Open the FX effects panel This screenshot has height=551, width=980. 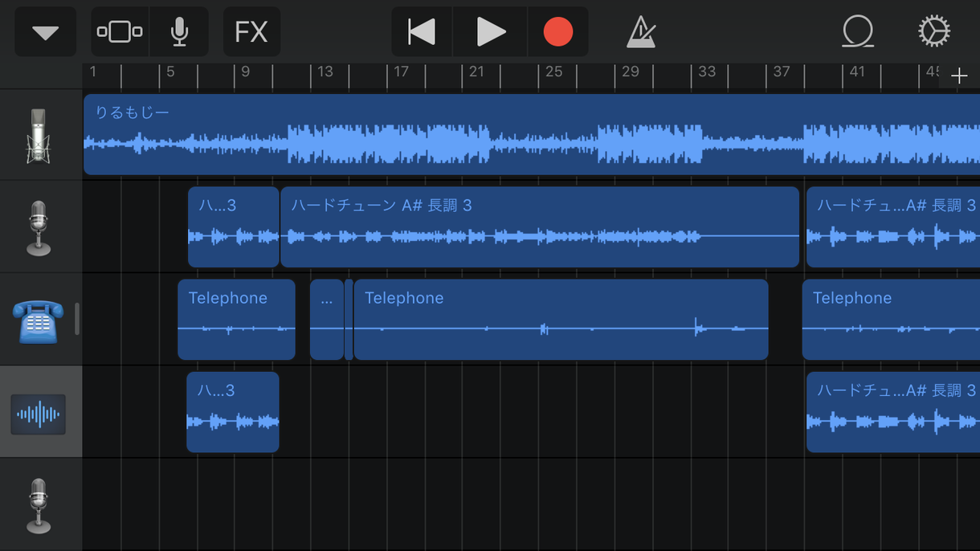[x=251, y=32]
